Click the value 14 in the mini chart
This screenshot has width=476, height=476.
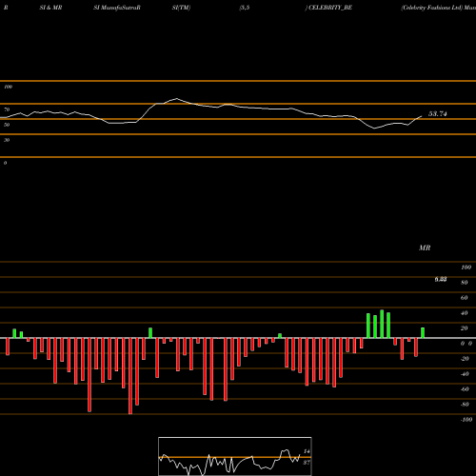[307, 451]
